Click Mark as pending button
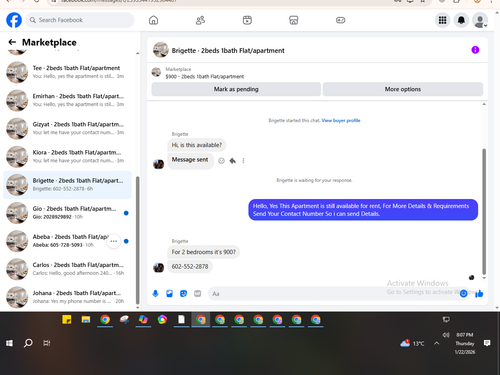Screen dimensions: 500x375 [x=236, y=89]
